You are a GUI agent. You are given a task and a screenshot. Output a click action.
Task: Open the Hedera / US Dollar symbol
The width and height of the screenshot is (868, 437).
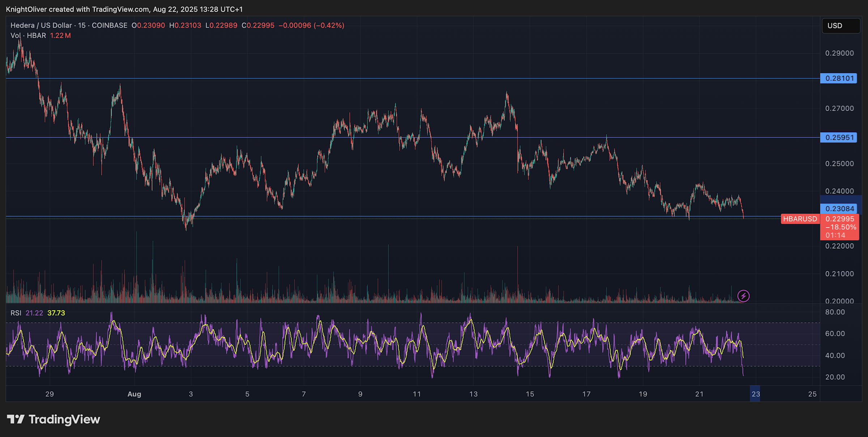click(x=41, y=25)
